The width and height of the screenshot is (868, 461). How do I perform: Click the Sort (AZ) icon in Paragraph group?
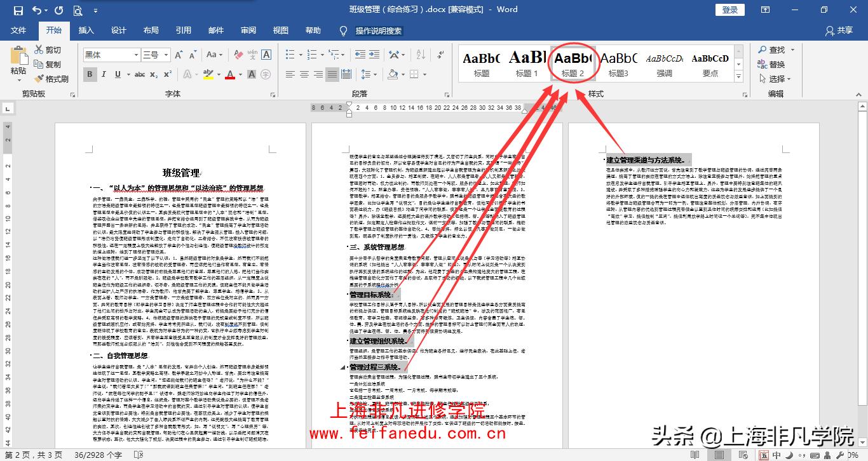click(419, 55)
